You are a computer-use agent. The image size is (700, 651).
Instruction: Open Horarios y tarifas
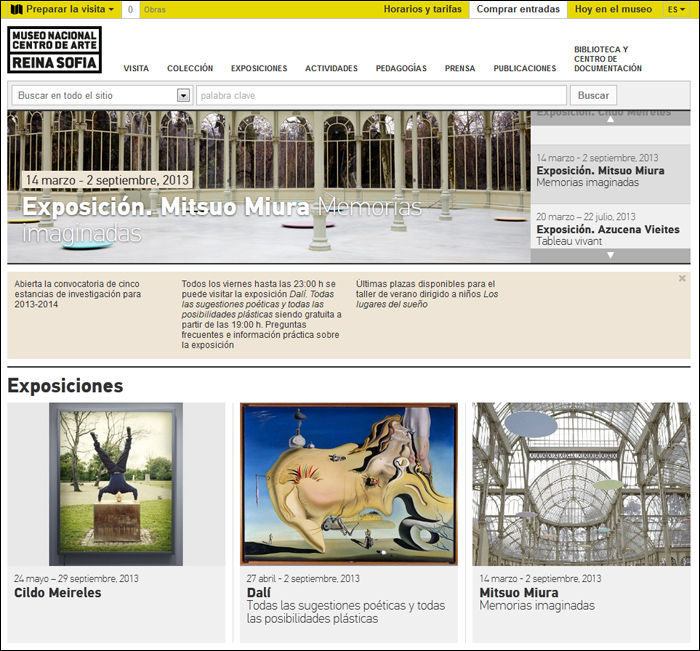coord(422,9)
